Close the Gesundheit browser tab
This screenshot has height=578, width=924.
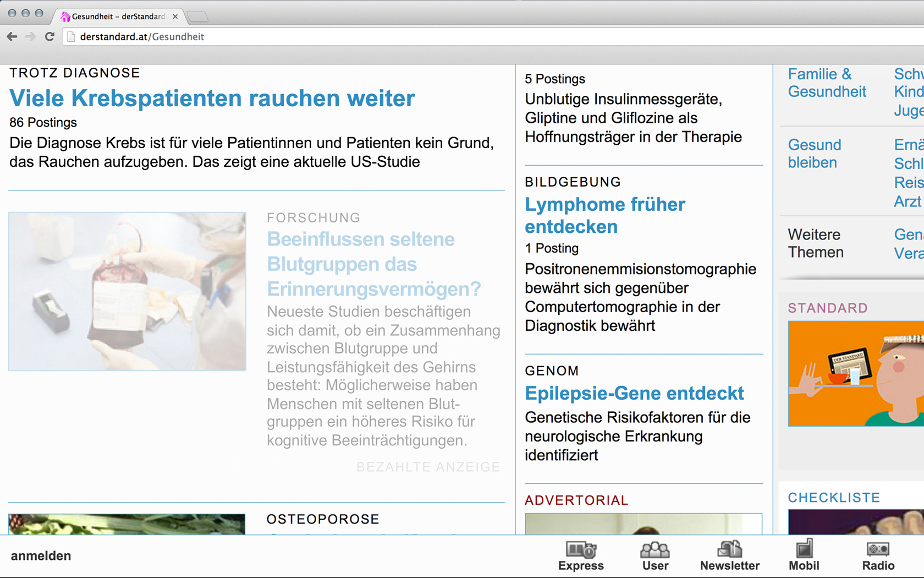pyautogui.click(x=175, y=17)
